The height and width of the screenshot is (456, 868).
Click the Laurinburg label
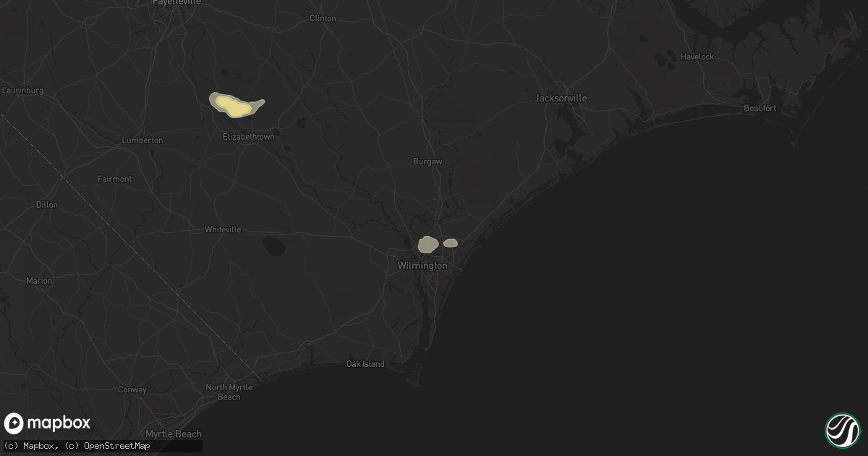23,91
